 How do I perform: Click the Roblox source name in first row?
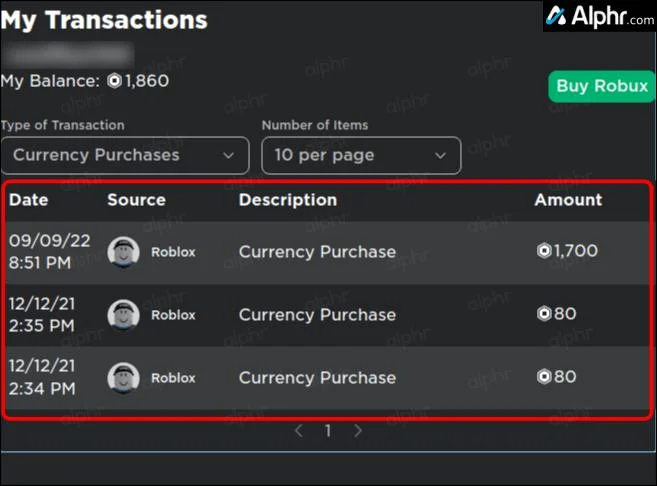point(173,252)
